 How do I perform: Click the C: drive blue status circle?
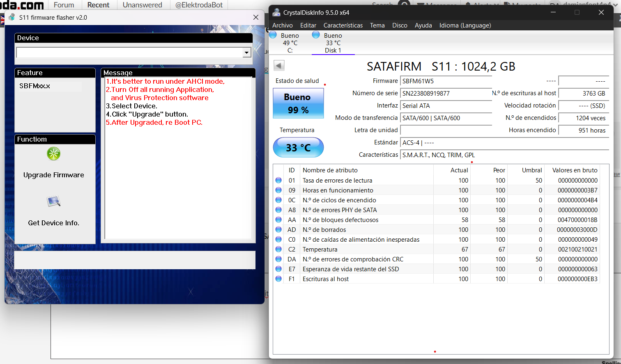(273, 35)
